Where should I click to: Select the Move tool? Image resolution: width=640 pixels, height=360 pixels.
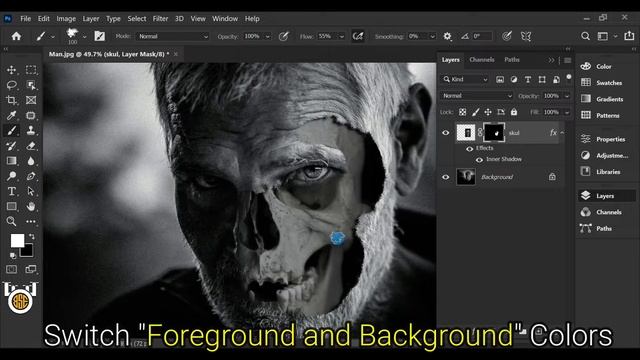[x=11, y=70]
